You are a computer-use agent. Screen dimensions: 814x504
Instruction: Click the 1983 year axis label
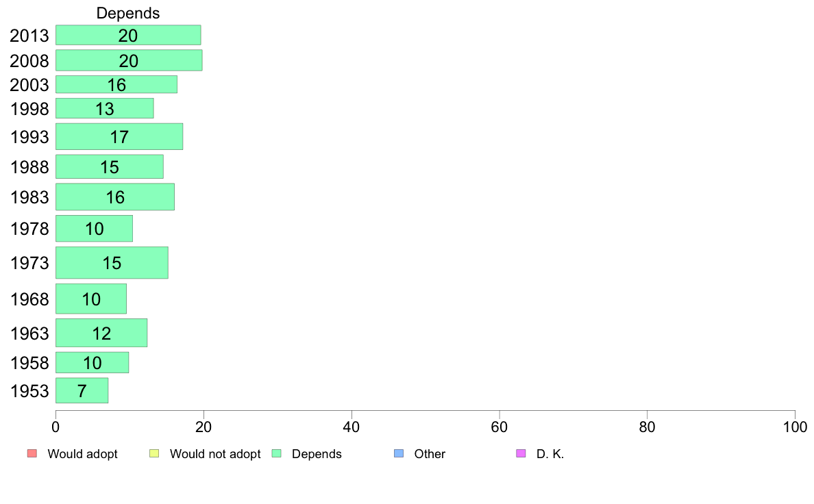click(29, 197)
